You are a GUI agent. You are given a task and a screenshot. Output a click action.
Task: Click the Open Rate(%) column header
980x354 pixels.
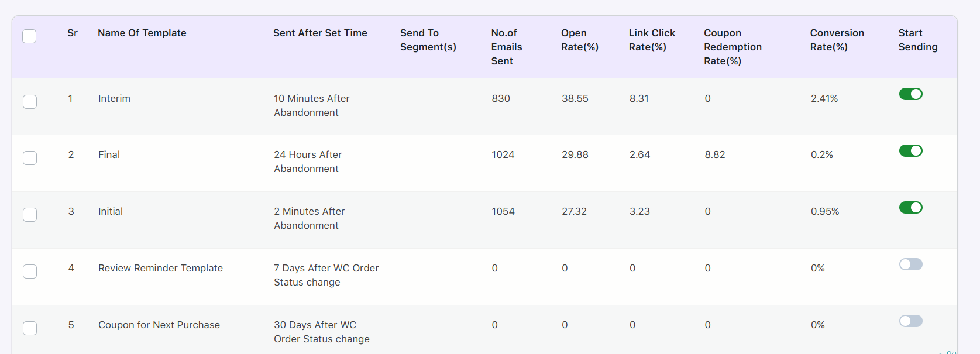(580, 40)
